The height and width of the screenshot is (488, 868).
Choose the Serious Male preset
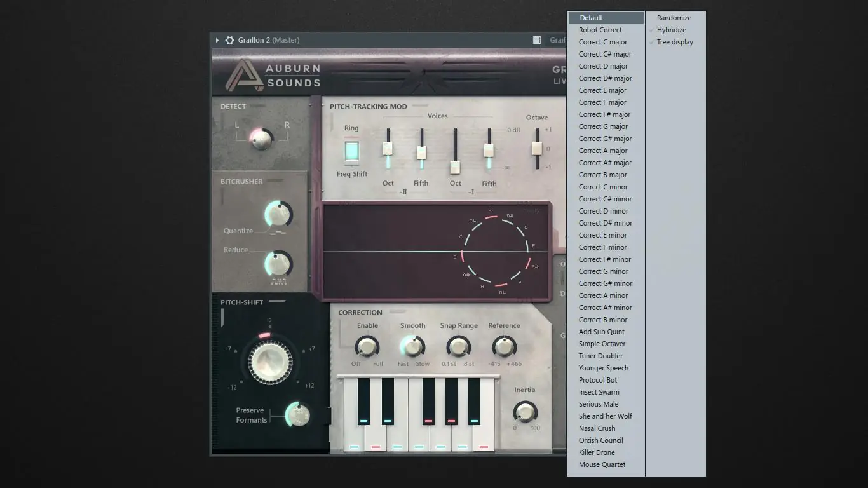[x=606, y=404]
